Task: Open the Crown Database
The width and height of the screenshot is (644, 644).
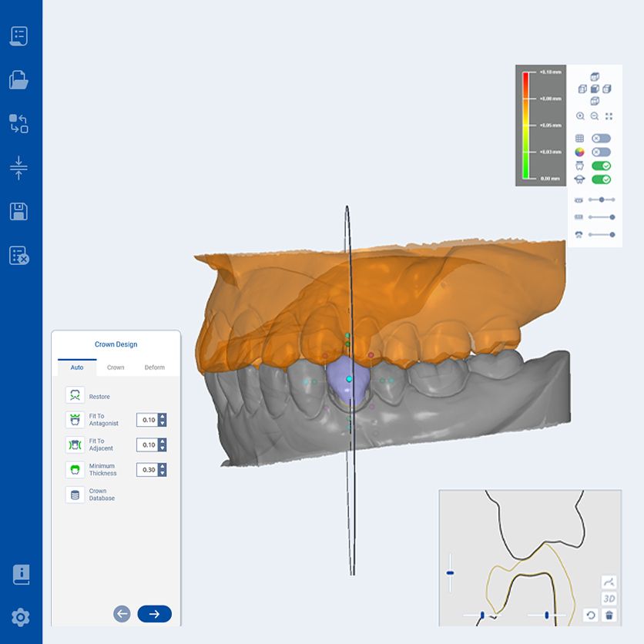Action: [x=74, y=495]
